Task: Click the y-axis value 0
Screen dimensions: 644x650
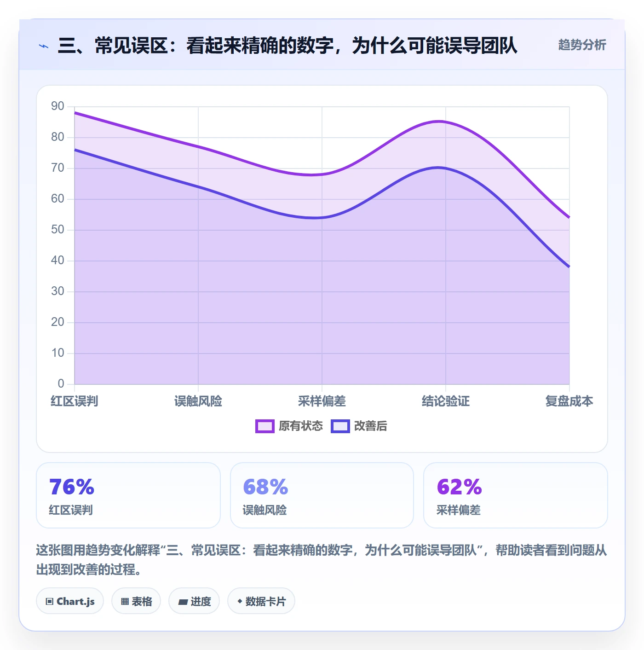Action: click(x=61, y=384)
